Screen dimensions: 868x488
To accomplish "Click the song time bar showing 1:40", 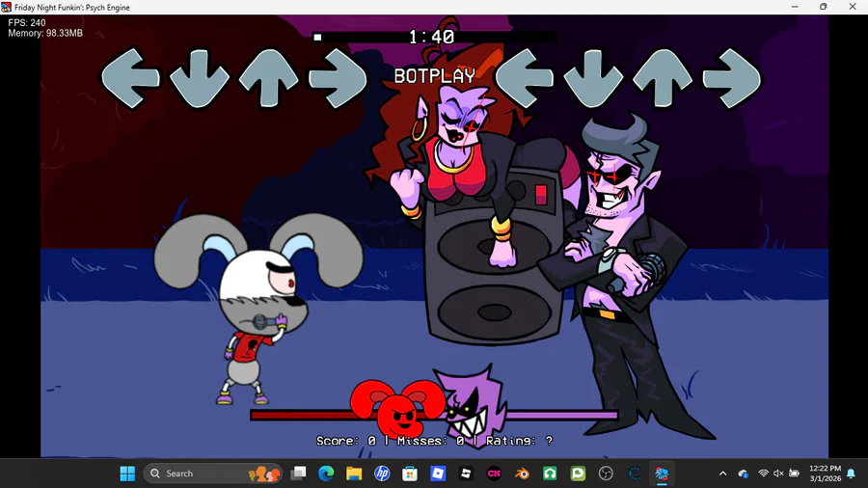I will coord(435,37).
